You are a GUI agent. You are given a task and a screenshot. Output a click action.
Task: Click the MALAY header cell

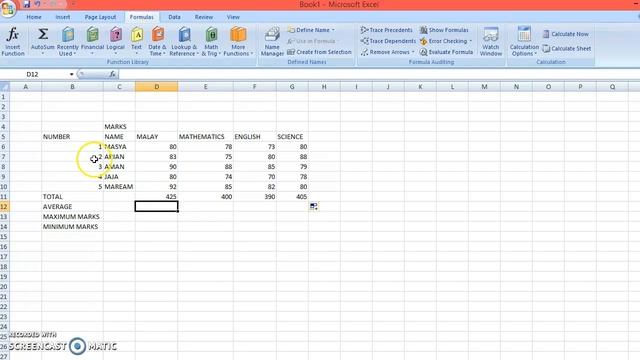[156, 136]
